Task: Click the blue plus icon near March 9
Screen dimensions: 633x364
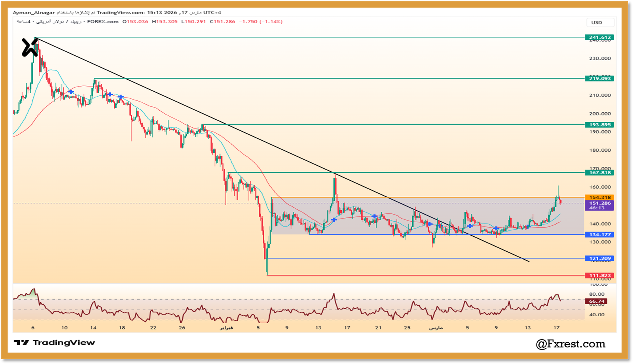Action: tap(496, 228)
